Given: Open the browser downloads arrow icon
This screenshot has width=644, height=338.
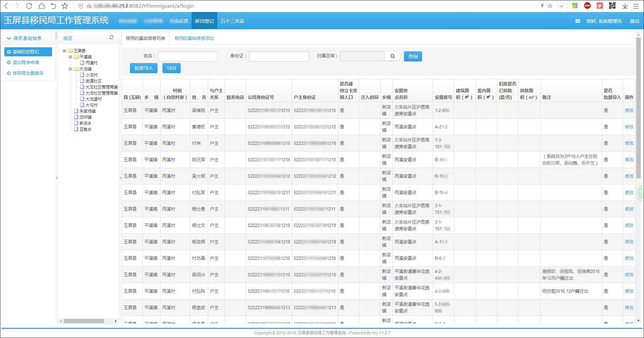Looking at the screenshot, I should point(625,6).
